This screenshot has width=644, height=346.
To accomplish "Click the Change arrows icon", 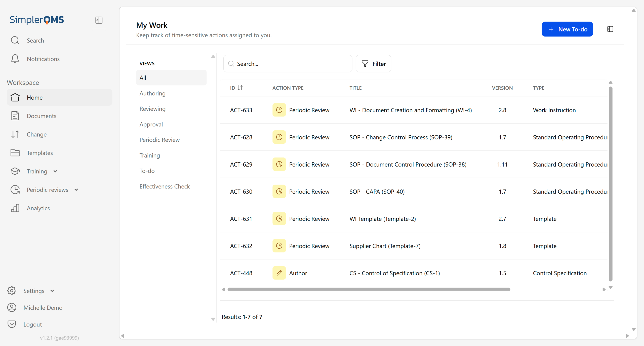I will click(15, 134).
